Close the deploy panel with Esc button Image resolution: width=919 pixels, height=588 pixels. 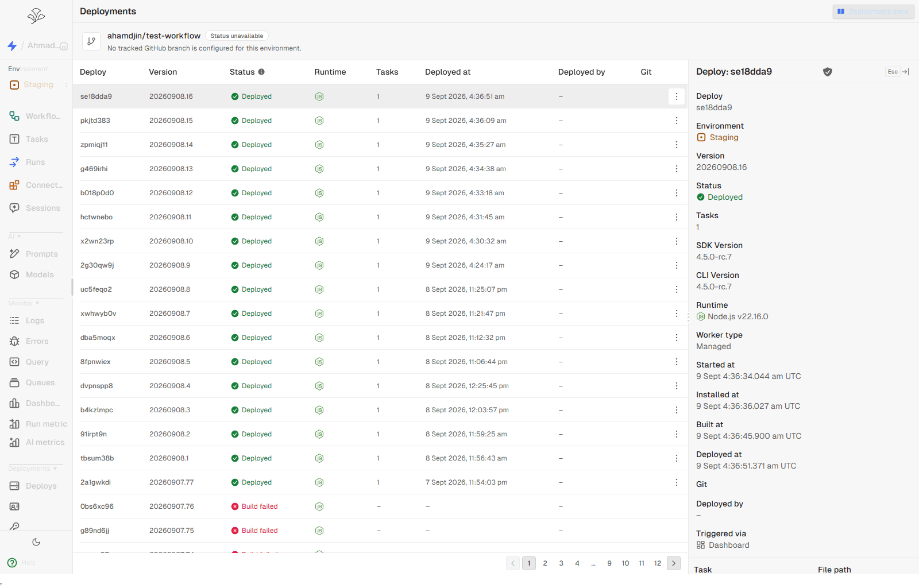coord(897,72)
